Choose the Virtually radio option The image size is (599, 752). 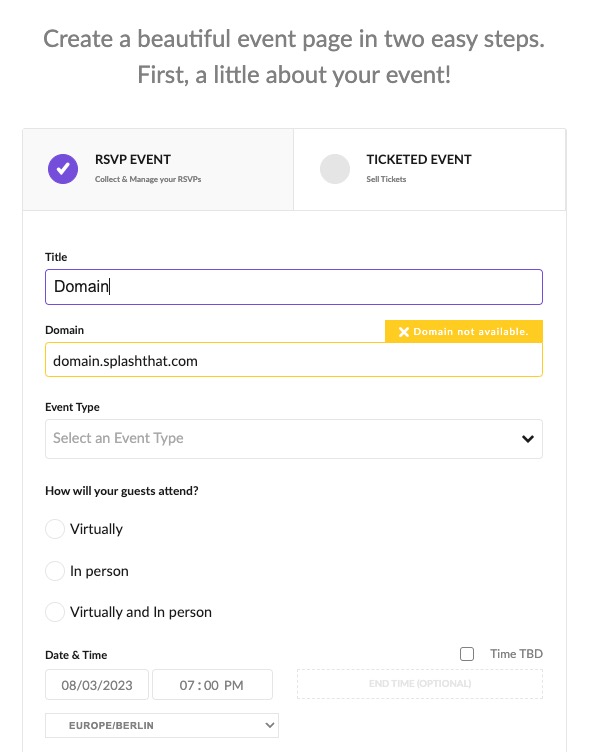click(55, 529)
